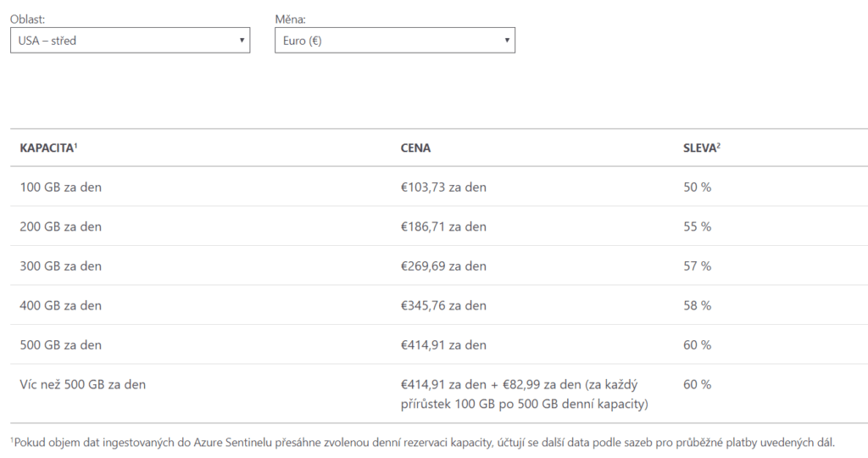868x458 pixels.
Task: Select the 500 GB za den capacity
Action: 60,344
